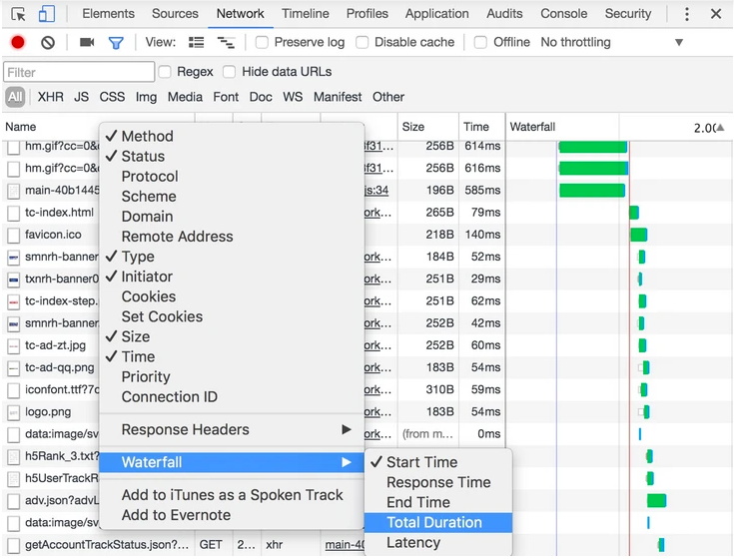Open the Timeline tab
Viewport: 734px width, 560px height.
(306, 14)
